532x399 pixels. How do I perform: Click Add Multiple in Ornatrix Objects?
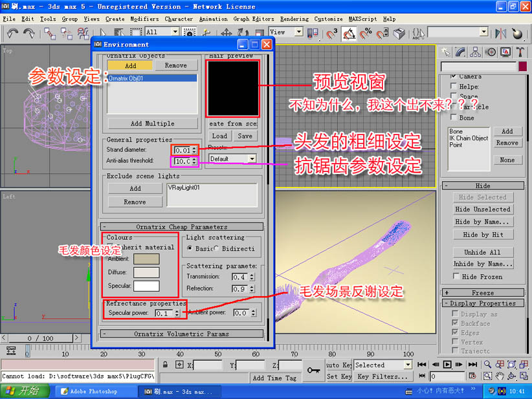[153, 124]
